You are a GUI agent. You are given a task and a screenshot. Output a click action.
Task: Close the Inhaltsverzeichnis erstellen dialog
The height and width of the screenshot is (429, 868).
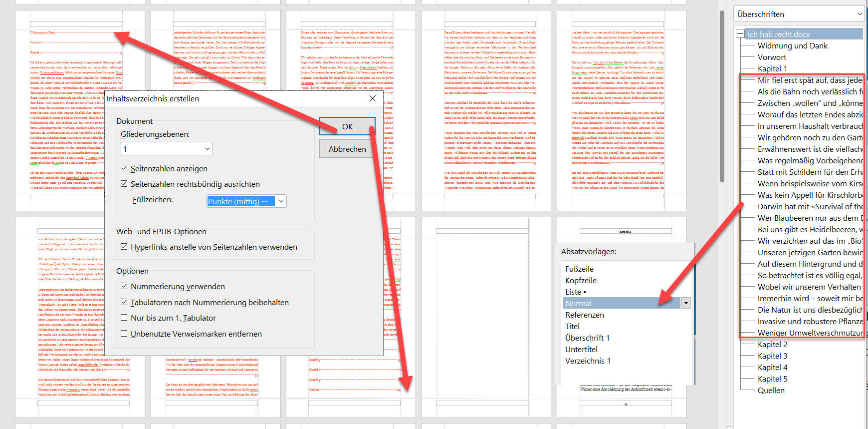coord(372,98)
